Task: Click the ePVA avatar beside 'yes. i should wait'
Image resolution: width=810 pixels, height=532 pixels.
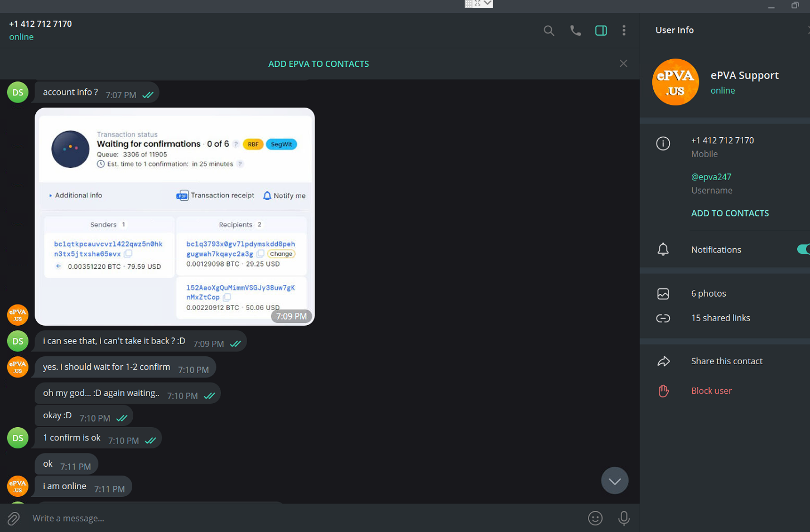Action: coord(18,367)
